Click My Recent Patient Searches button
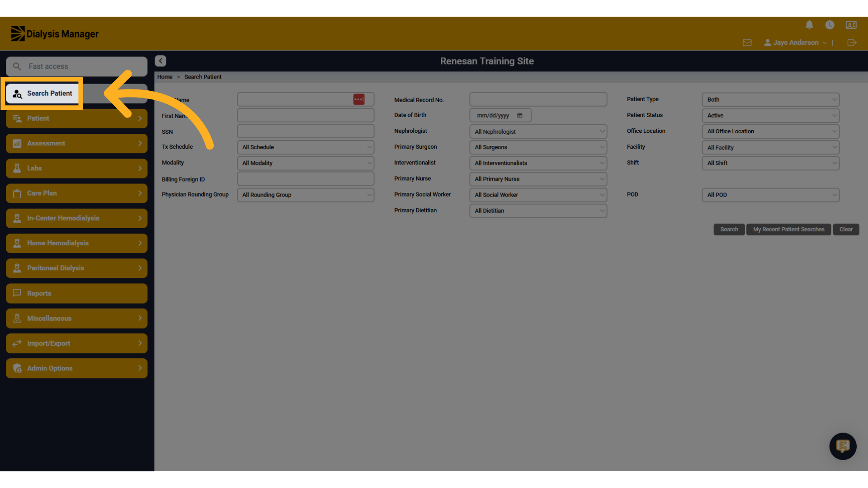The height and width of the screenshot is (488, 868). pyautogui.click(x=788, y=230)
